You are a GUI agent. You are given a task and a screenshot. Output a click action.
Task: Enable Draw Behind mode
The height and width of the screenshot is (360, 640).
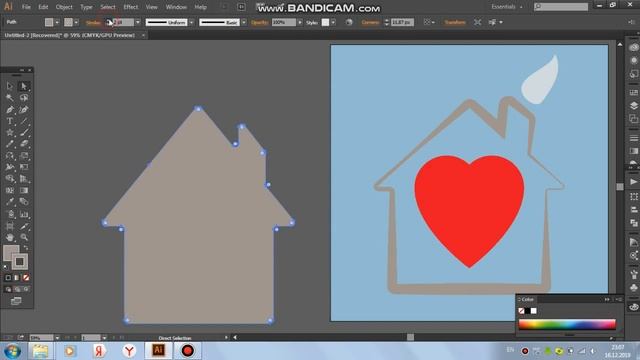click(17, 289)
